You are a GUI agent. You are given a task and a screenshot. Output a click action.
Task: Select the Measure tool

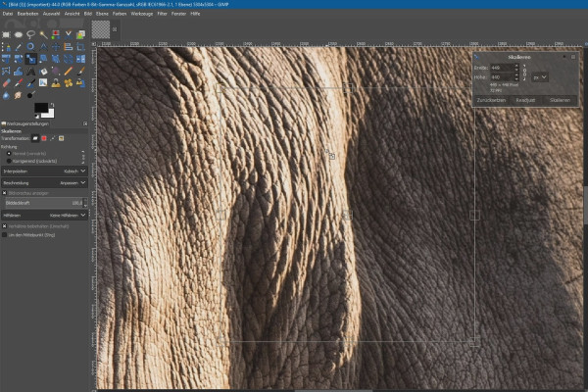[43, 47]
